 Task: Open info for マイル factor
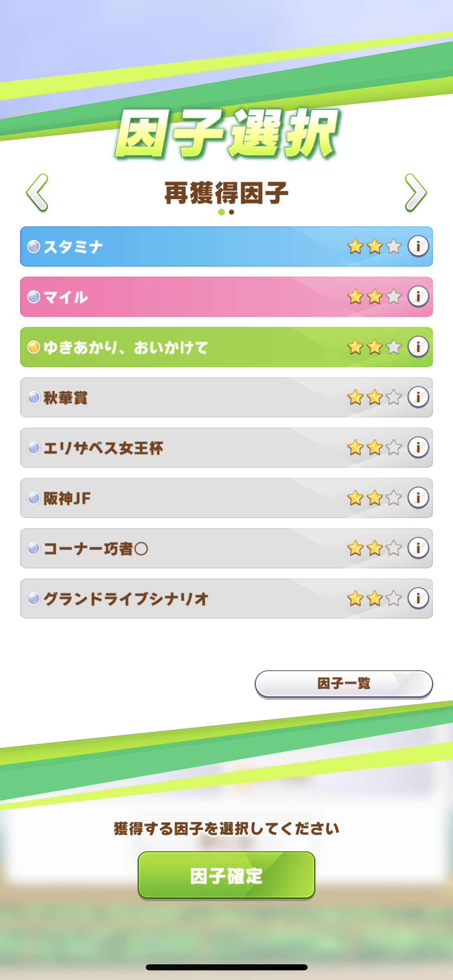[418, 296]
